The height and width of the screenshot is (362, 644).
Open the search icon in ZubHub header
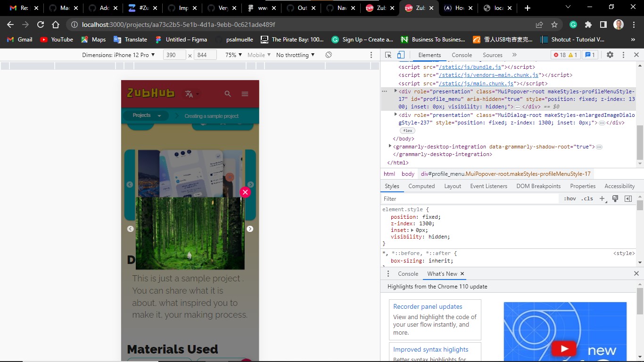click(x=228, y=94)
